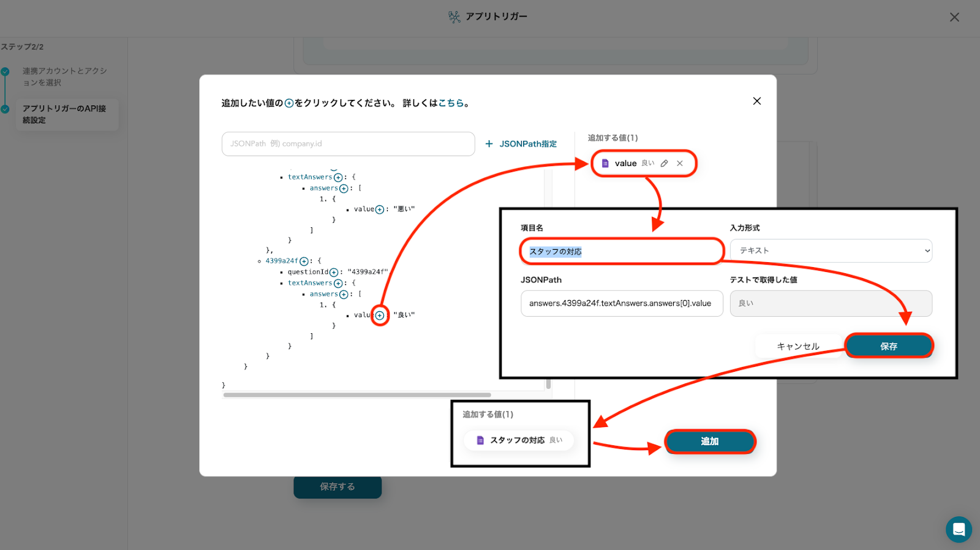Click the textAnswers plus icon directly below questionId

[338, 284]
